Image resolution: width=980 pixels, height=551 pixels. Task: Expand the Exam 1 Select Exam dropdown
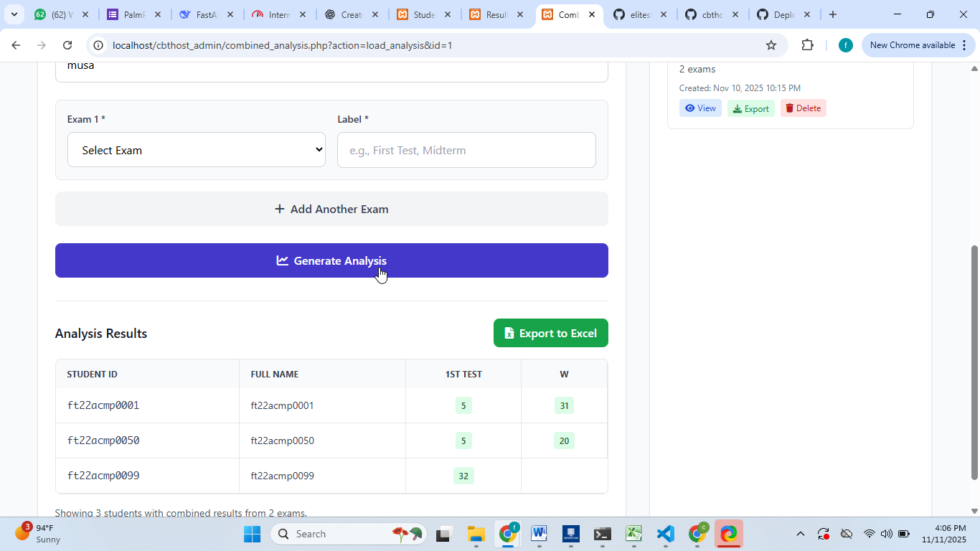pos(197,150)
